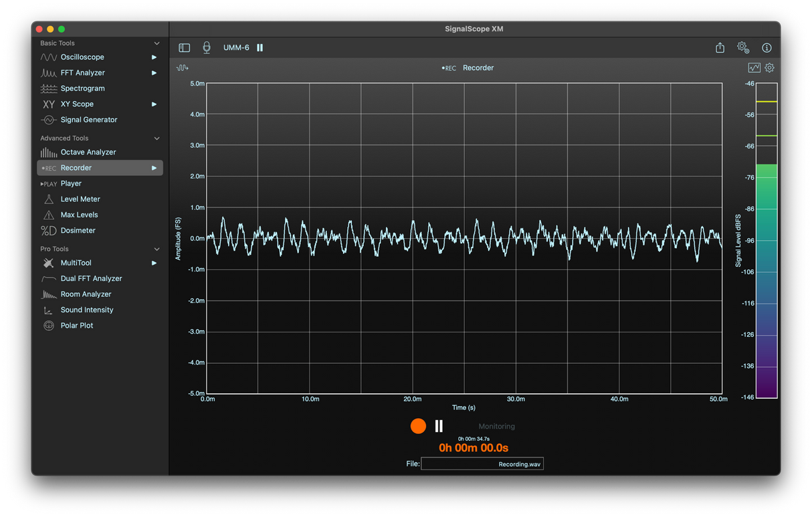812x517 pixels.
Task: Collapse the Basic Tools section
Action: coord(157,43)
